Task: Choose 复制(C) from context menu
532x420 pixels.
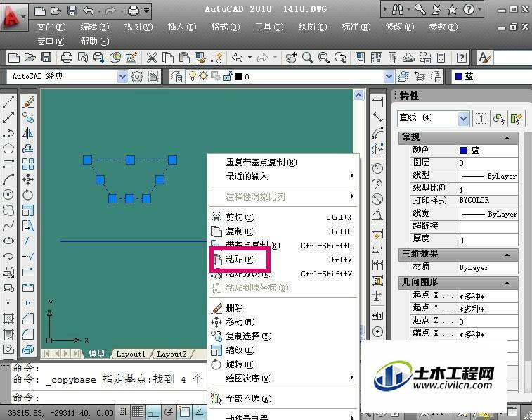Action: point(284,231)
